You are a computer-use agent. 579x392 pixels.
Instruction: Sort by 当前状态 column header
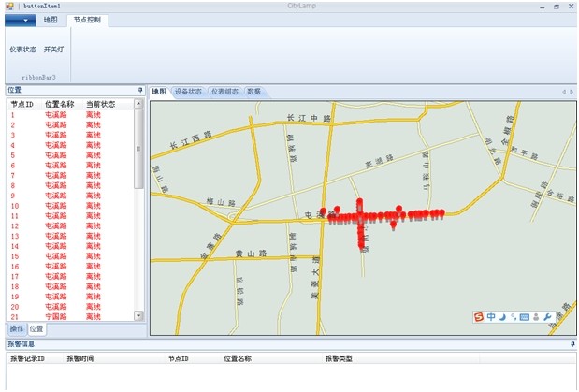point(100,104)
